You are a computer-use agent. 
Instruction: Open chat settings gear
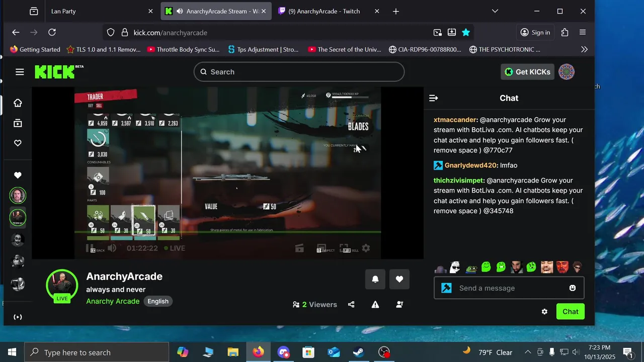[544, 312]
